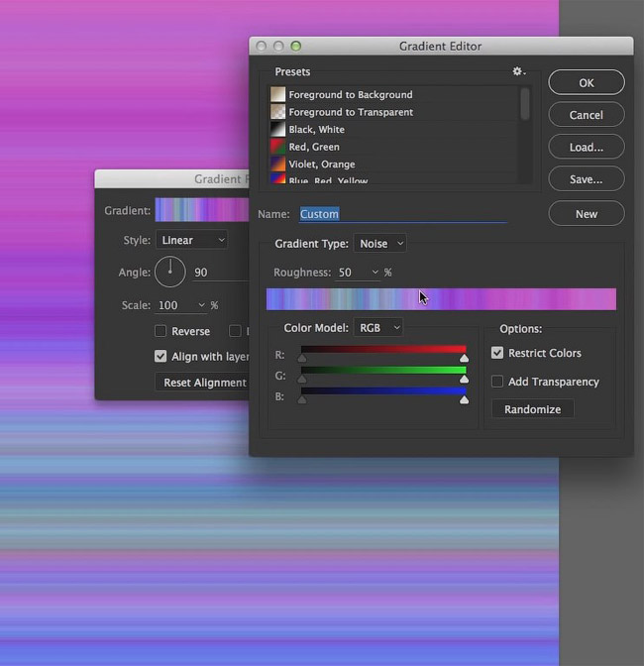Expand the Roughness percentage dropdown arrow
The height and width of the screenshot is (666, 644).
click(375, 273)
